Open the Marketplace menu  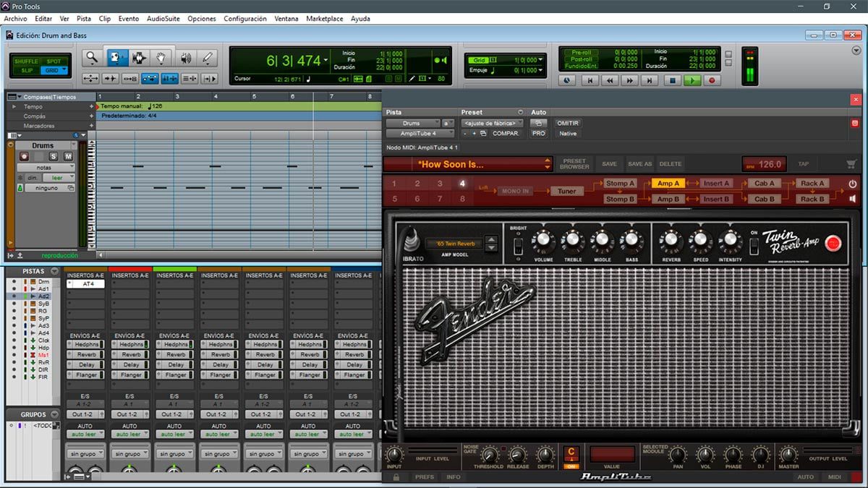pyautogui.click(x=324, y=19)
